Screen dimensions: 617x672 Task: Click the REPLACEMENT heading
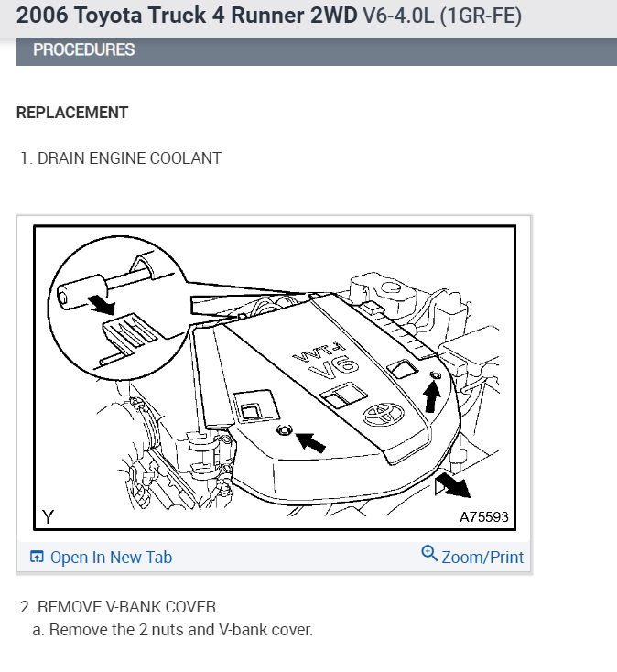(x=72, y=113)
